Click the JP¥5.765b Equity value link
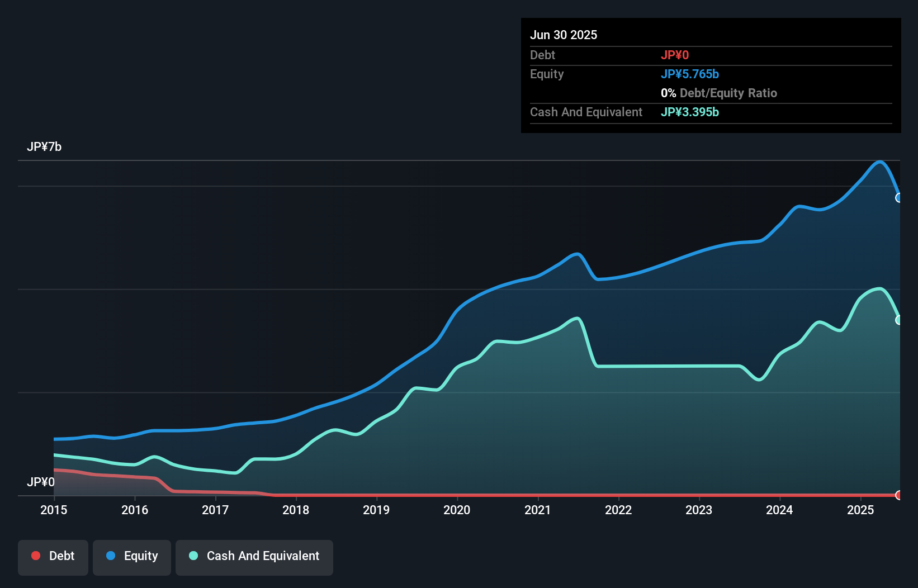Image resolution: width=918 pixels, height=588 pixels. 690,74
